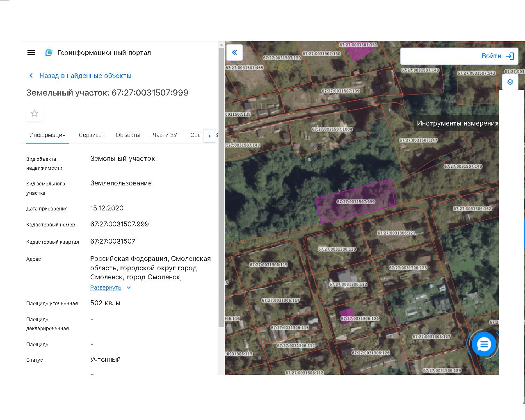Add parcel to favorites with star icon
This screenshot has height=420, width=525.
point(34,113)
